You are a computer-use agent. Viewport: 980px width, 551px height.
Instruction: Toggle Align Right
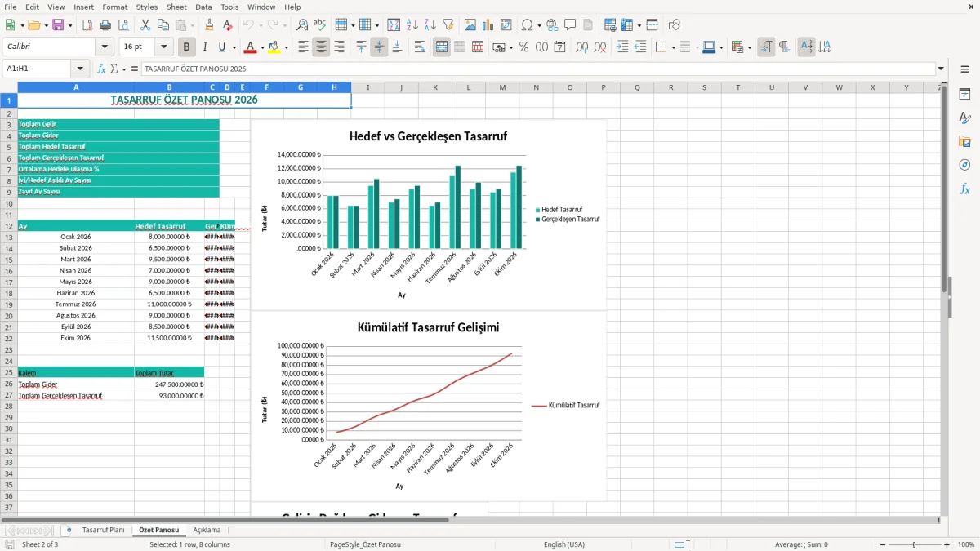coord(339,47)
